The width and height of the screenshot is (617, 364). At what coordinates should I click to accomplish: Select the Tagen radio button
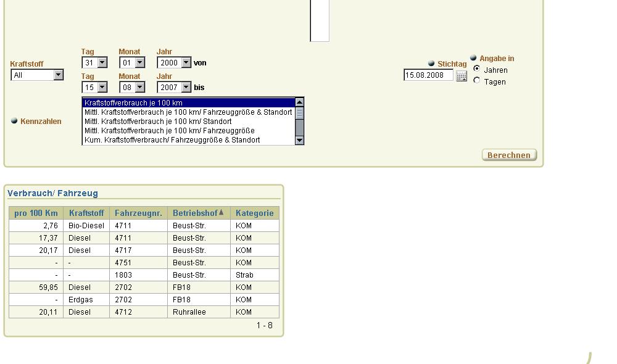[x=476, y=80]
